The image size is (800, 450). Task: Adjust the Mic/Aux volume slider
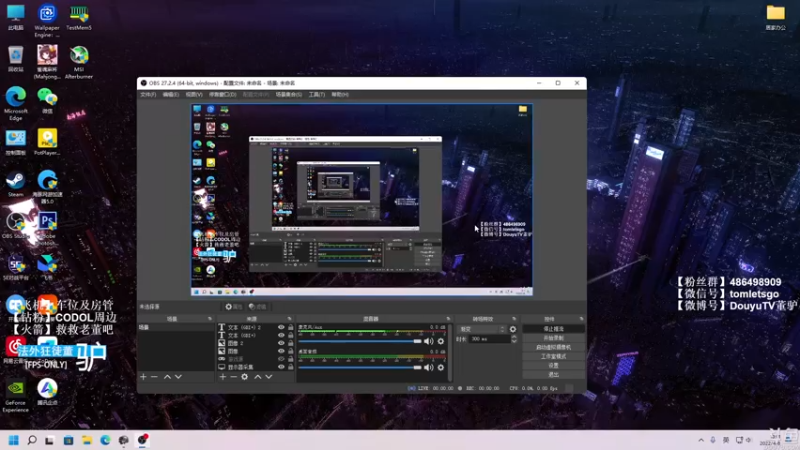tap(360, 341)
